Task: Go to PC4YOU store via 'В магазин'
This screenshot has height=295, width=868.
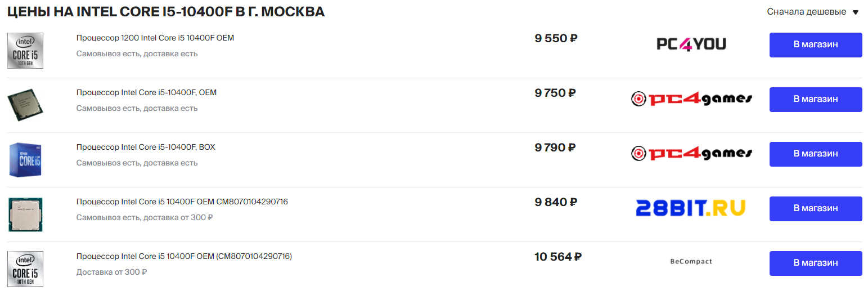Action: 816,45
